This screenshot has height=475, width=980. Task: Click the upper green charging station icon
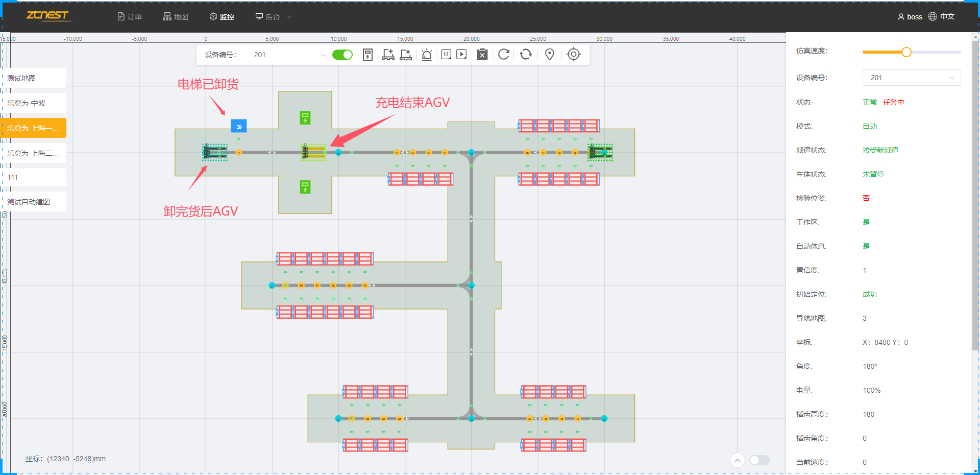tap(305, 118)
